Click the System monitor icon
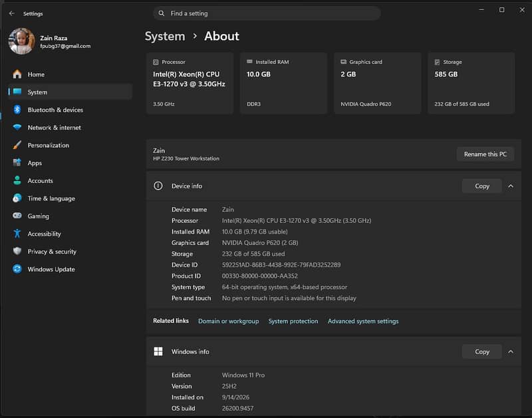The height and width of the screenshot is (418, 532). coord(17,92)
